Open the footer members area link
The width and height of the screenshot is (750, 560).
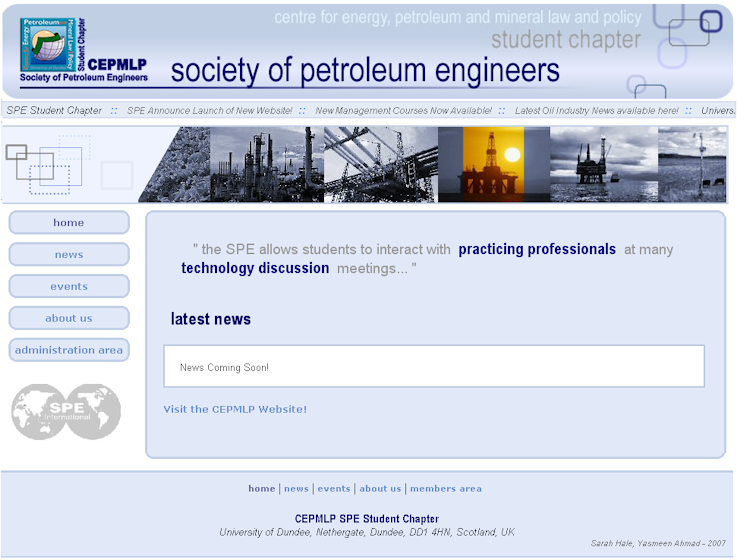(x=446, y=489)
